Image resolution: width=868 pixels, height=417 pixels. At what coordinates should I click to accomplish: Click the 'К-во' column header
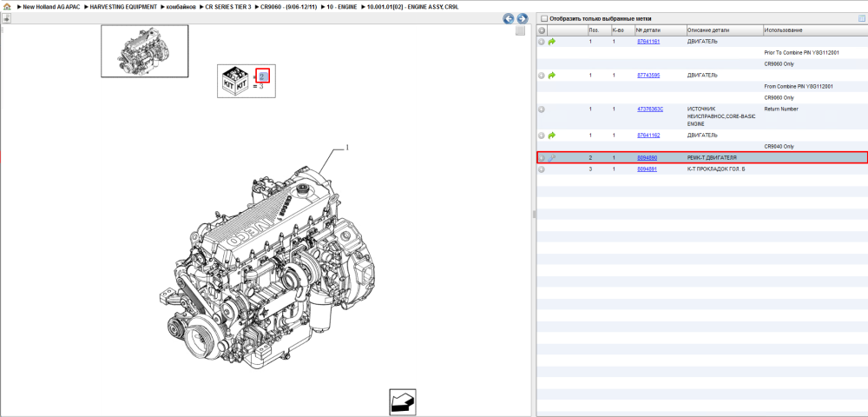click(x=622, y=30)
